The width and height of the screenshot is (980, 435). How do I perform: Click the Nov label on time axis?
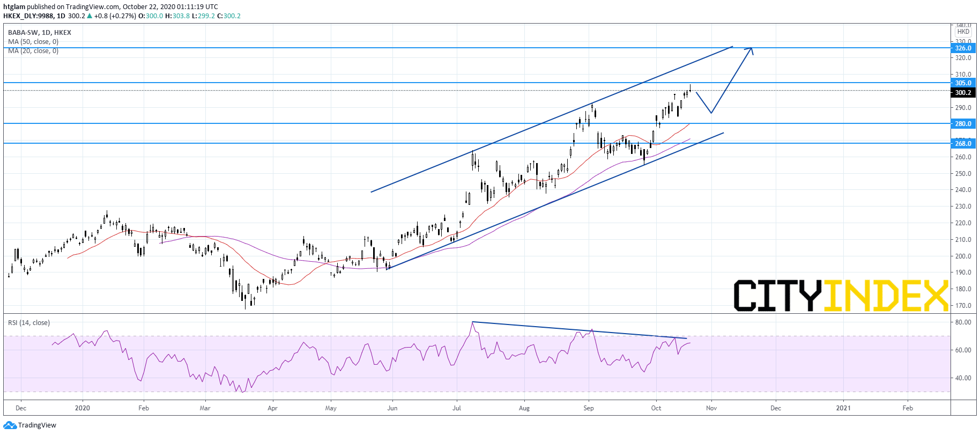711,408
